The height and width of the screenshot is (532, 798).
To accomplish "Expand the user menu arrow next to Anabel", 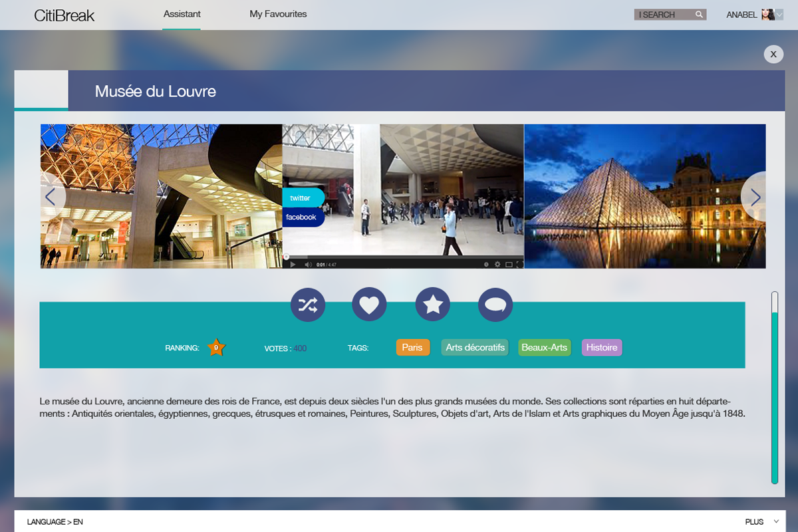I will [x=779, y=15].
